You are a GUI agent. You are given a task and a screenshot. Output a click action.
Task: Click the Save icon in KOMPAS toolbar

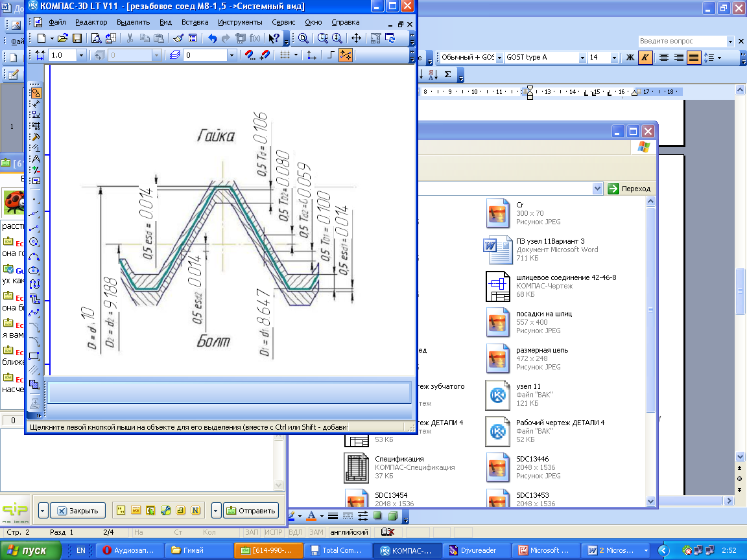tap(77, 38)
